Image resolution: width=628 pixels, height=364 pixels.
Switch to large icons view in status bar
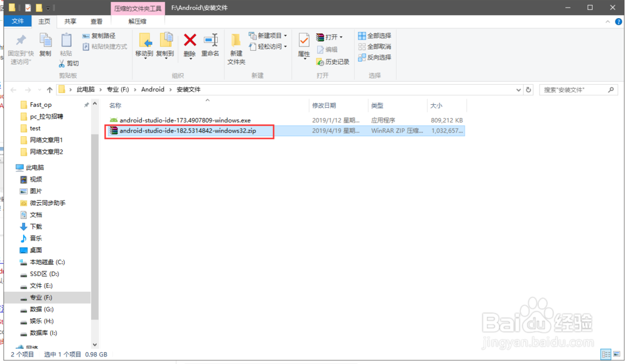[x=617, y=354]
